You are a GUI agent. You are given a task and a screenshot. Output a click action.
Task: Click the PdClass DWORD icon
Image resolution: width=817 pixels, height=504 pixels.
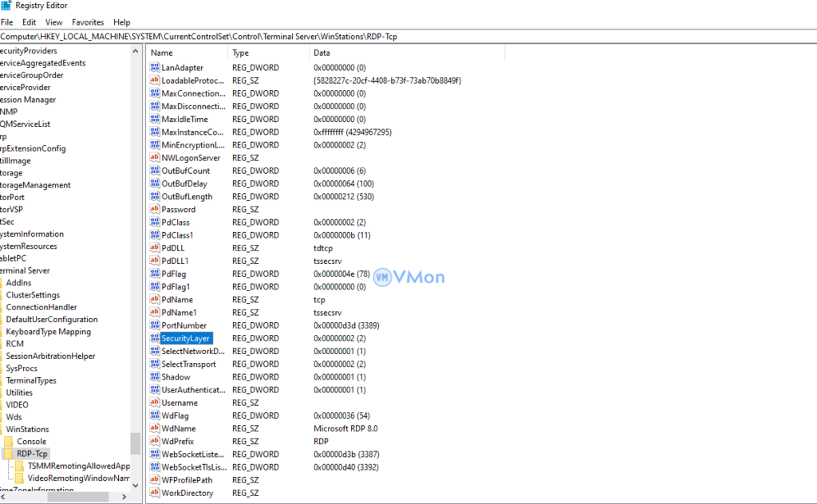pyautogui.click(x=154, y=222)
